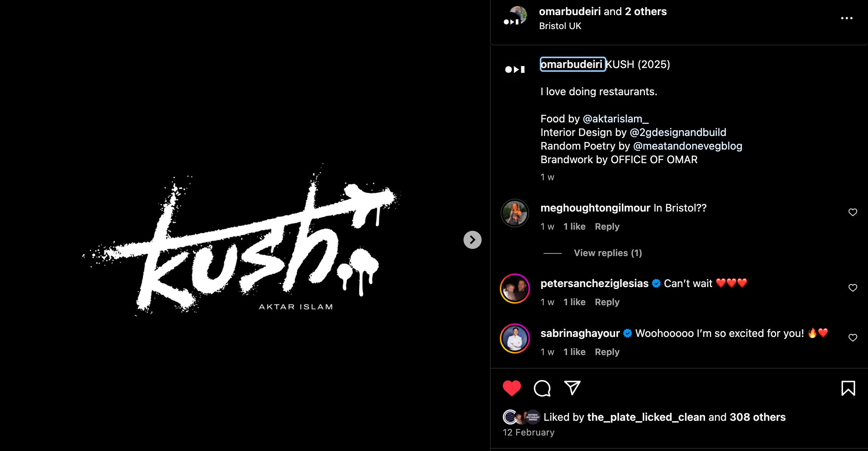Open @meatandonevegblog mention link
The width and height of the screenshot is (868, 451).
(688, 146)
